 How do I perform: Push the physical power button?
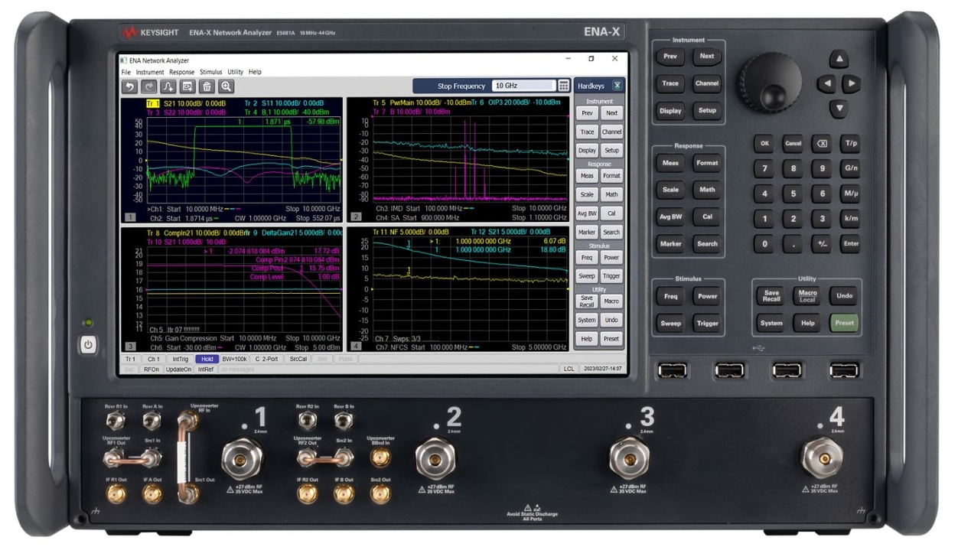click(x=88, y=345)
